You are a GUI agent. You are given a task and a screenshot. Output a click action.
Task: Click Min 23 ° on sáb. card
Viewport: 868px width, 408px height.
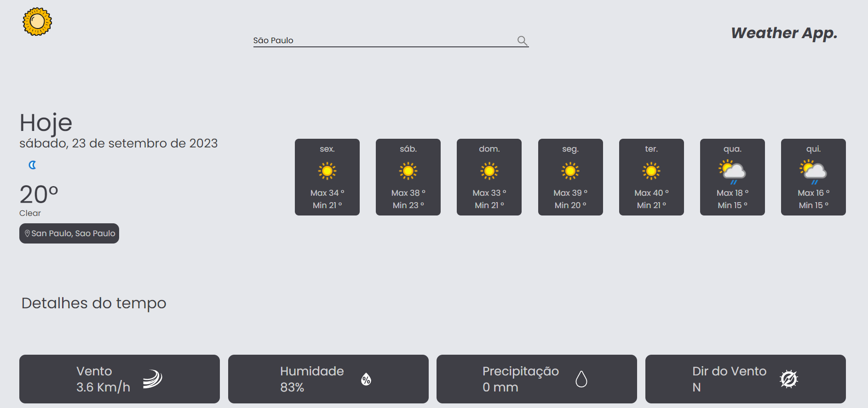click(x=408, y=205)
